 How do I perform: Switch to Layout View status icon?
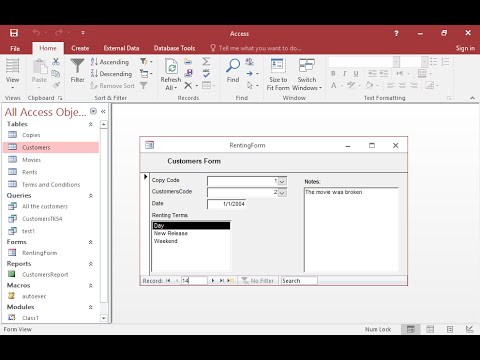coord(450,329)
